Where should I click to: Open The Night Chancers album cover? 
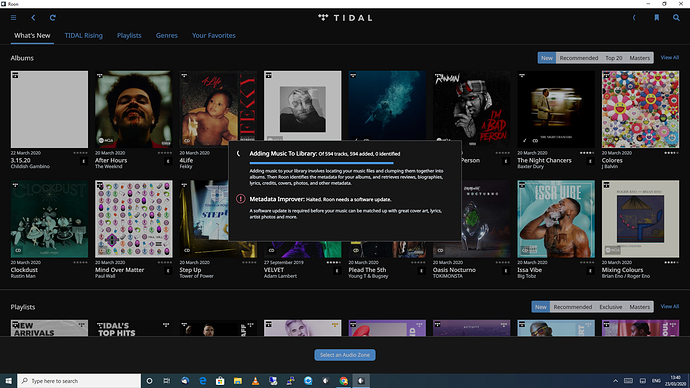[556, 109]
